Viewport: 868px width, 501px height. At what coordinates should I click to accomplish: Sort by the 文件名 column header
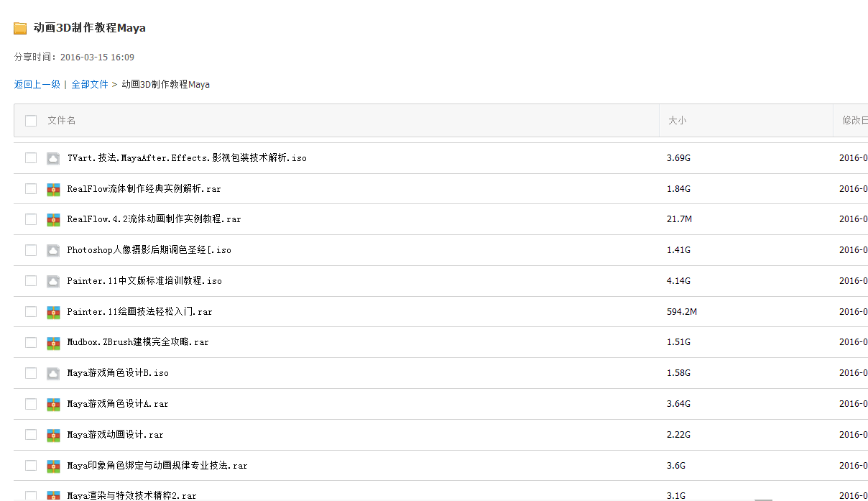[x=62, y=121]
